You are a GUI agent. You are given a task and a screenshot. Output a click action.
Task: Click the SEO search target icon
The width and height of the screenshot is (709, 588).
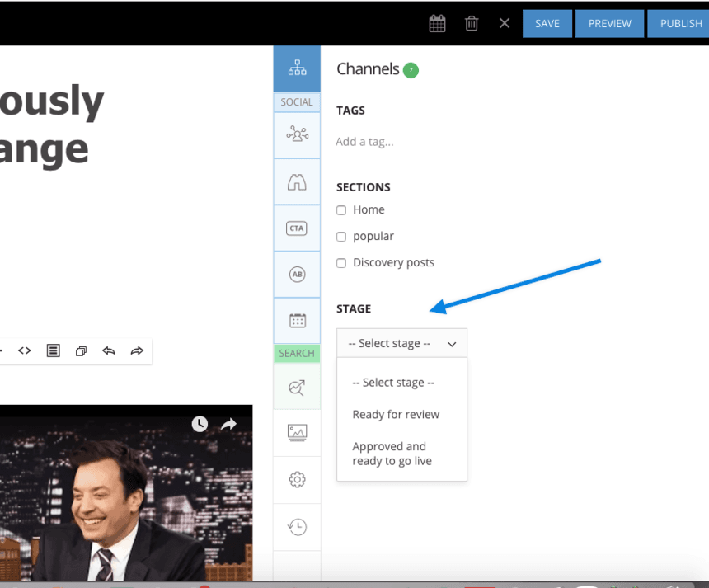click(297, 387)
